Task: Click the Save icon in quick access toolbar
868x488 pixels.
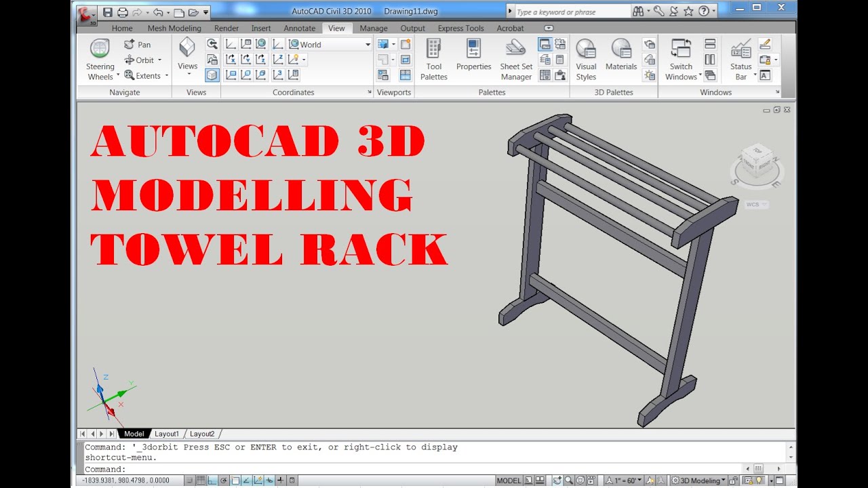Action: (x=107, y=12)
